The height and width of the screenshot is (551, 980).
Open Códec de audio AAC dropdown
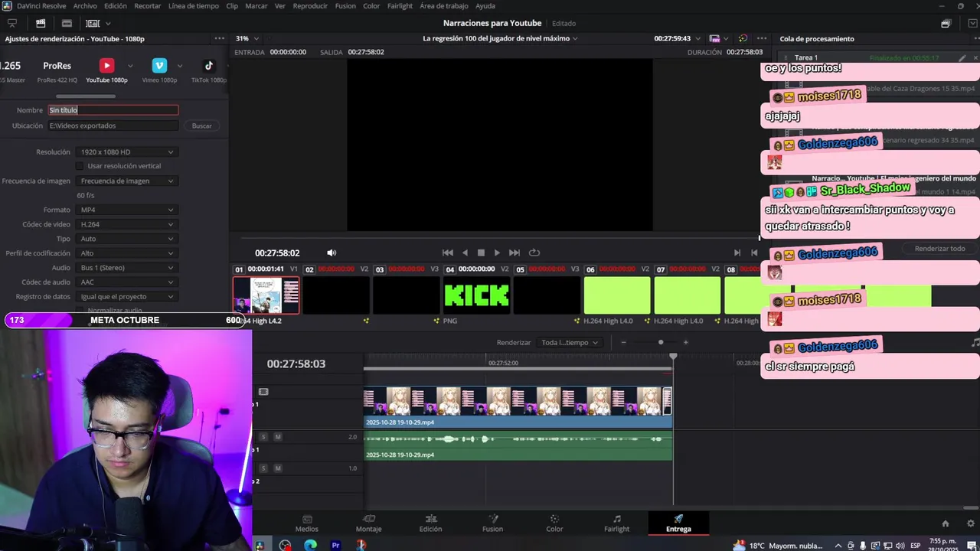(127, 282)
